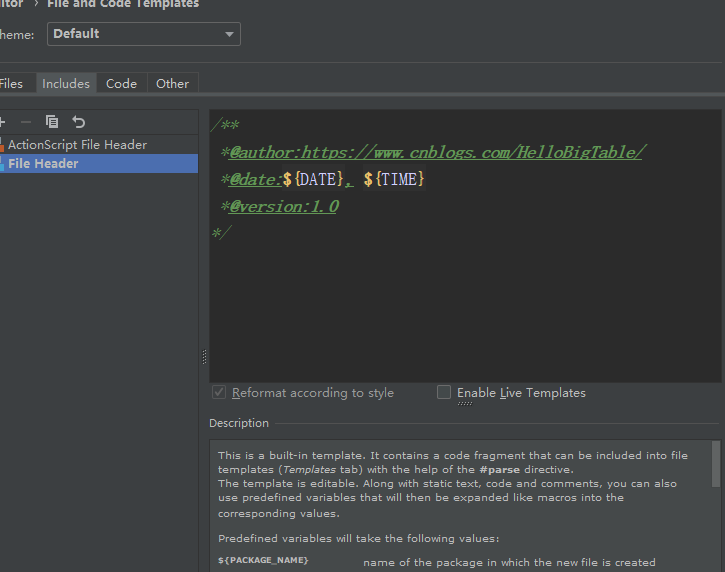Switch to the Code tab
This screenshot has height=572, width=725.
[x=122, y=84]
